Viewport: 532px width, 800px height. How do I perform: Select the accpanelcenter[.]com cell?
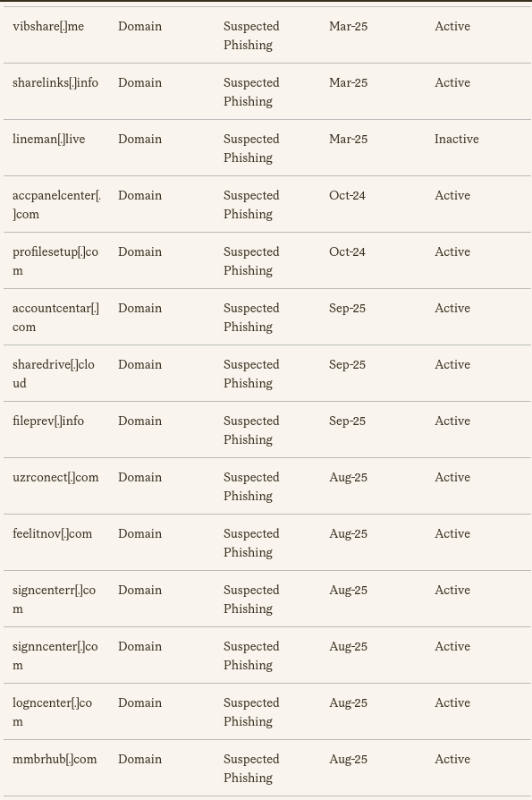tap(56, 205)
